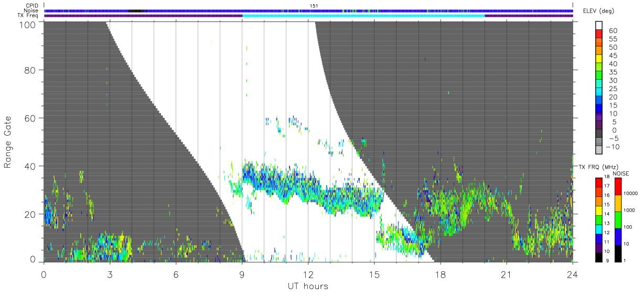The width and height of the screenshot is (644, 297).
Task: Click the Noise row label
Action: [x=31, y=10]
